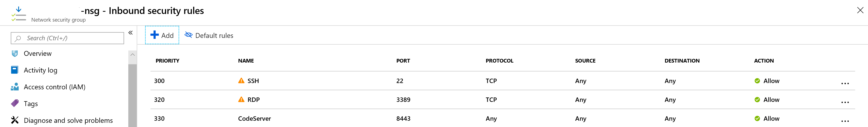Open more options for RDP rule
This screenshot has height=127, width=868.
point(845,102)
